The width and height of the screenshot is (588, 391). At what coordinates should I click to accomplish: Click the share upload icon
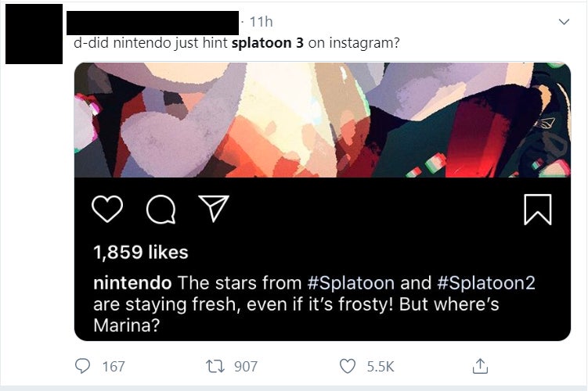coord(481,365)
